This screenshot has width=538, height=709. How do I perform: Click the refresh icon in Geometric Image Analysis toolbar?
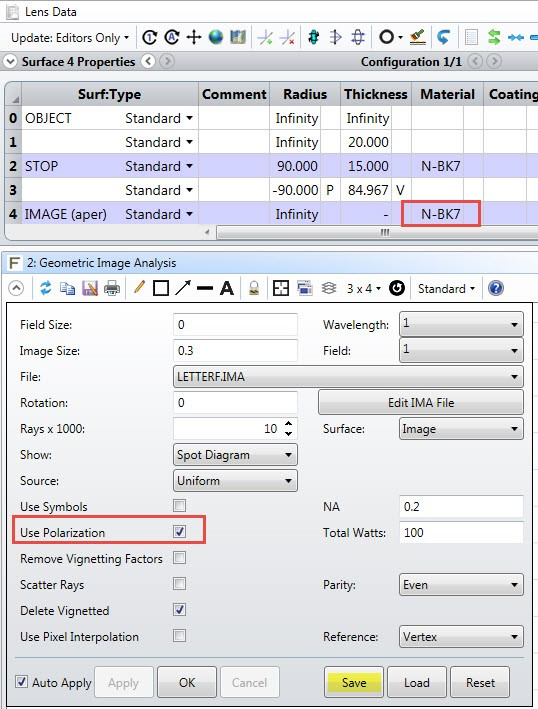tap(45, 288)
